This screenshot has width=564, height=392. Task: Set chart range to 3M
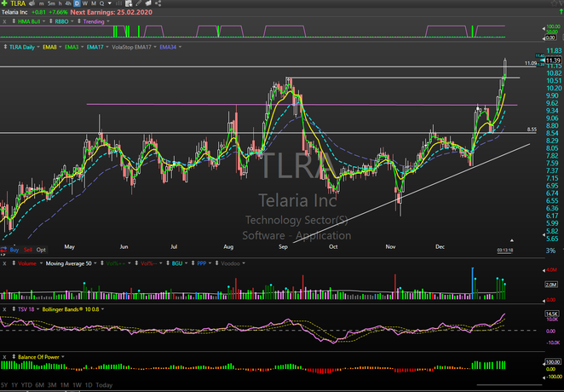pos(52,385)
